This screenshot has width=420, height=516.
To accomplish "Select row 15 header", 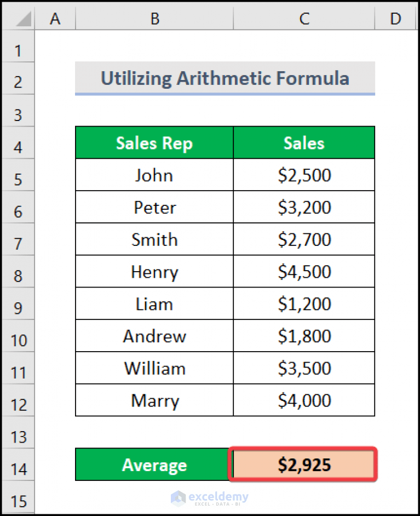I will click(18, 500).
